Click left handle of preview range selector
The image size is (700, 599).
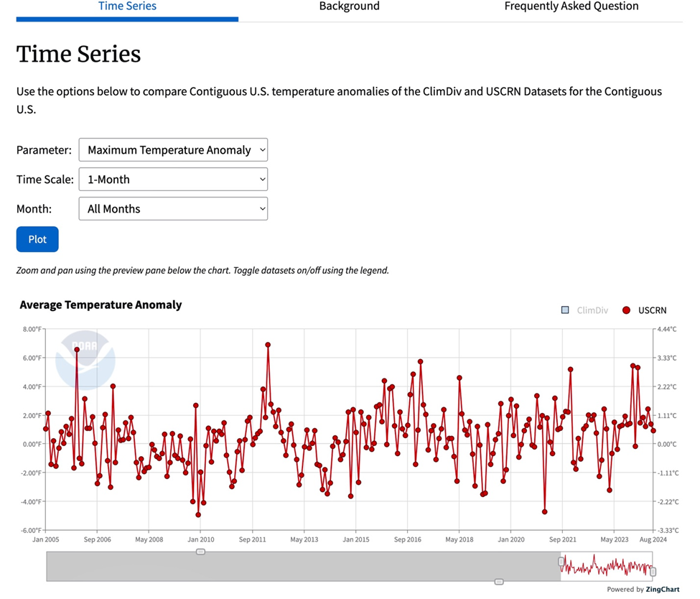[561, 562]
